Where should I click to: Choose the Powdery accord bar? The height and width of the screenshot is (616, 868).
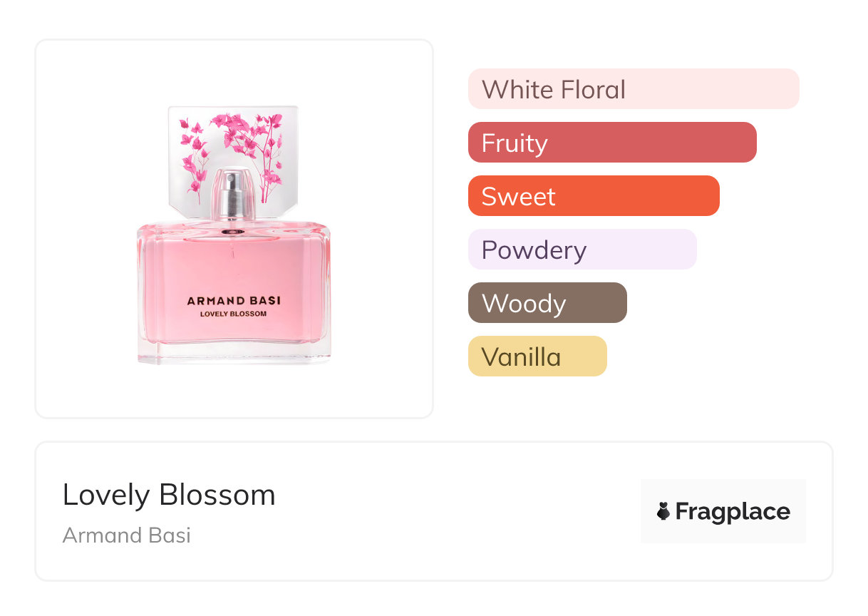pos(582,250)
